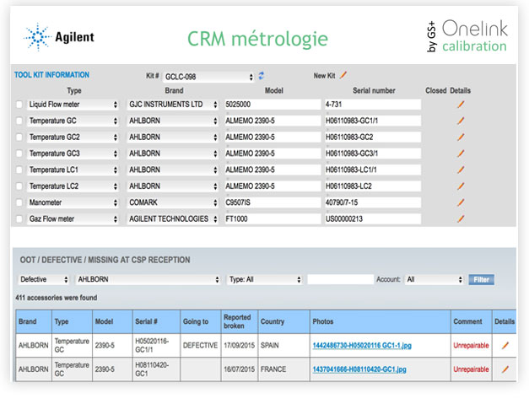Click the Unrepairable comment in SPAIN row
The image size is (529, 420).
(471, 346)
